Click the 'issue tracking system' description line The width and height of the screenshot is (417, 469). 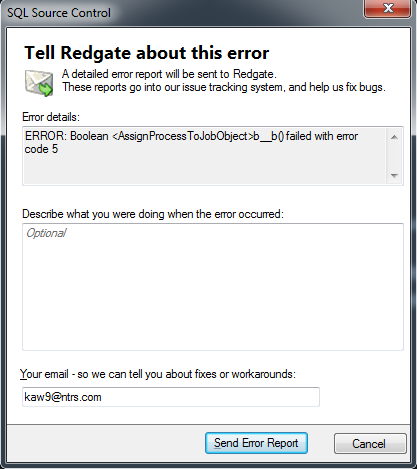224,87
